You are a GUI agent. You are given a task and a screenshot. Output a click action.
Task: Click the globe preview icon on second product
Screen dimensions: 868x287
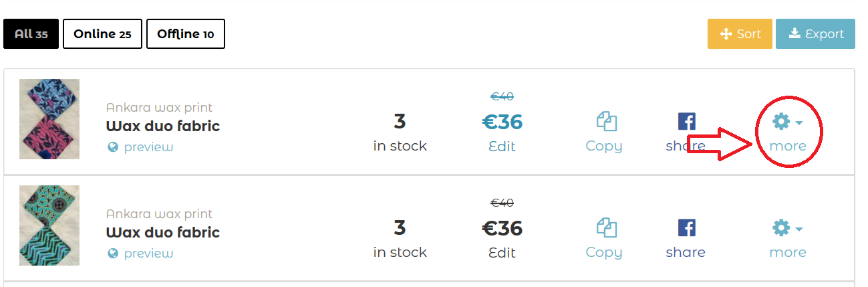pos(113,254)
